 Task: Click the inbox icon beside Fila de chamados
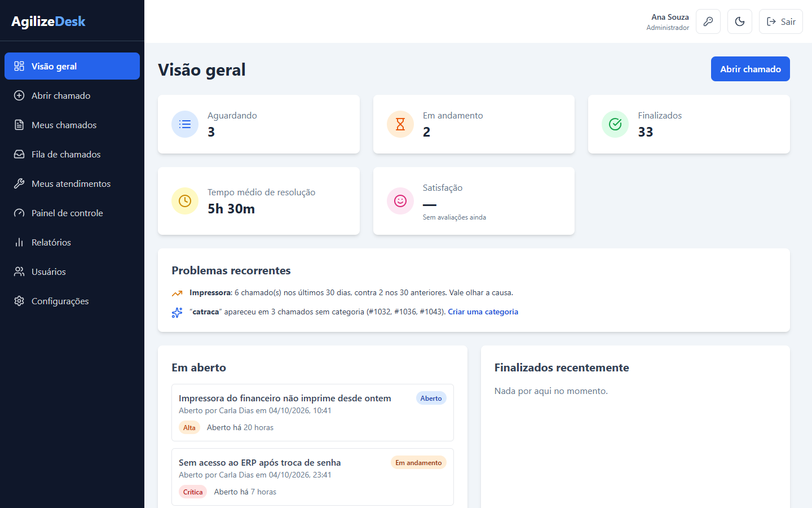[x=19, y=154]
